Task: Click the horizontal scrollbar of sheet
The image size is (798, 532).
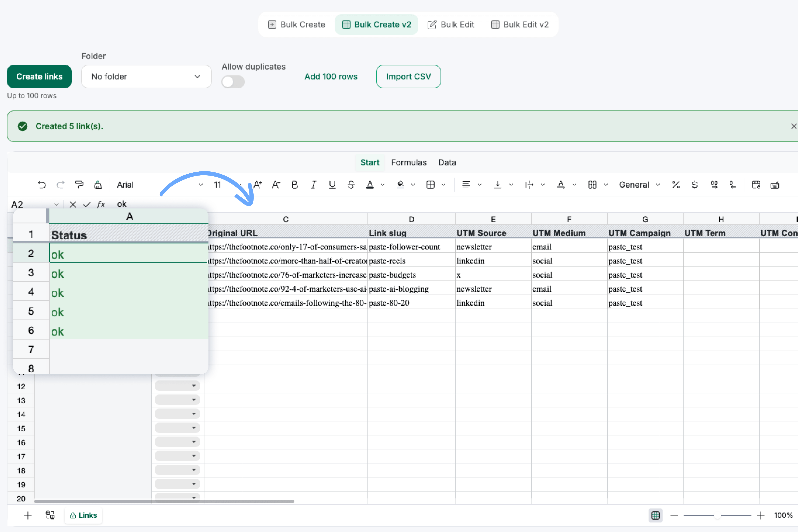Action: [164, 501]
